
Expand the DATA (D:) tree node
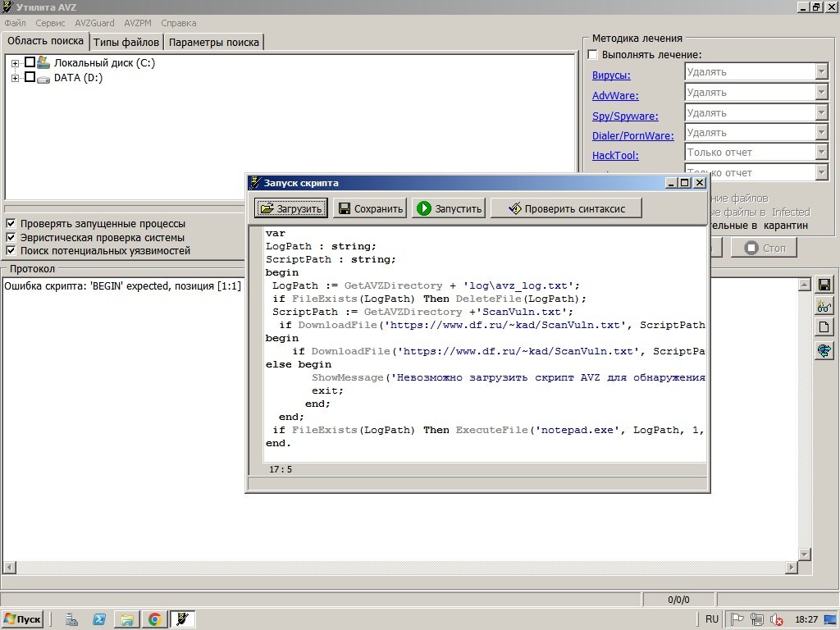[15, 78]
